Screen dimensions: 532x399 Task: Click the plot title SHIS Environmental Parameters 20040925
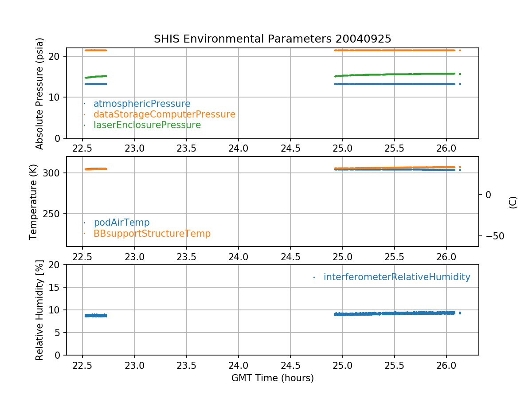[x=272, y=39]
